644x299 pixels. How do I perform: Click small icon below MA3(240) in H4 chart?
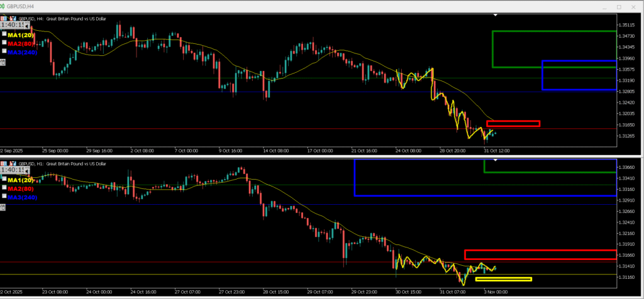click(x=3, y=62)
